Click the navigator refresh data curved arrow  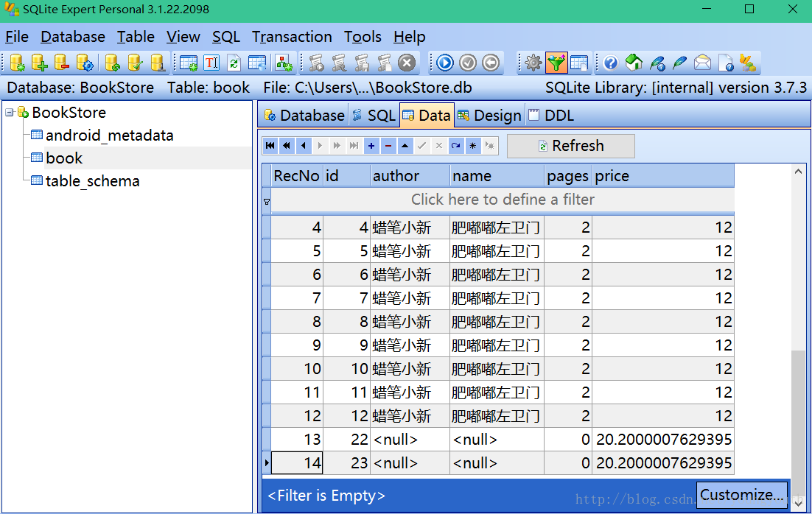pos(455,146)
